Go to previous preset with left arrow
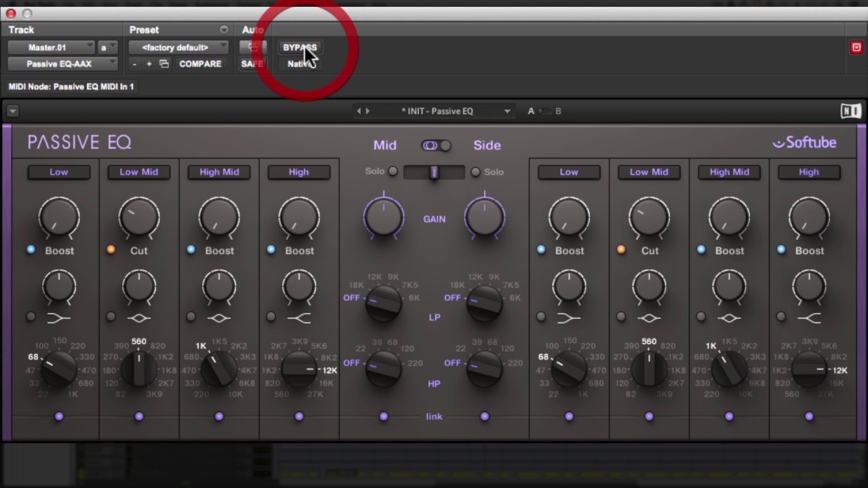 359,110
